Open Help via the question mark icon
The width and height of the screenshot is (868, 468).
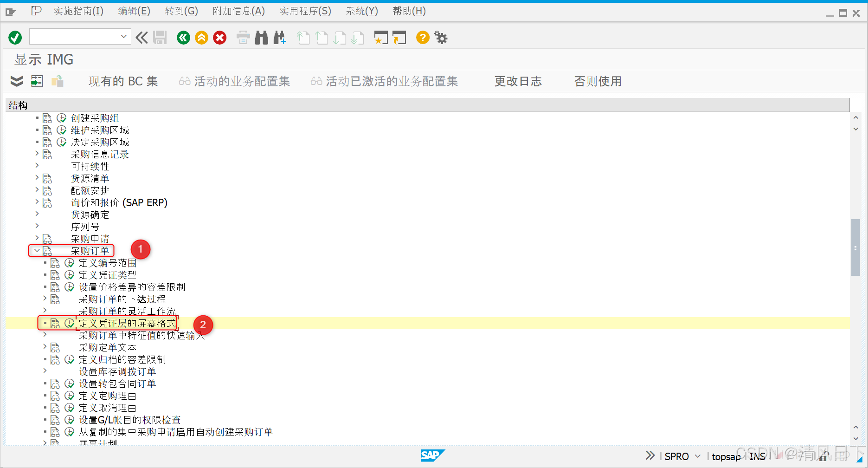point(422,37)
